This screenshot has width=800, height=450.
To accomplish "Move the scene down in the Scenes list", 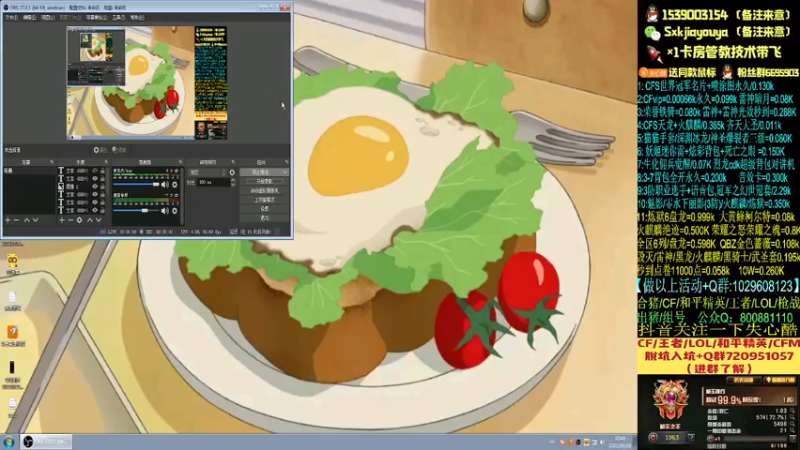I will (36, 220).
